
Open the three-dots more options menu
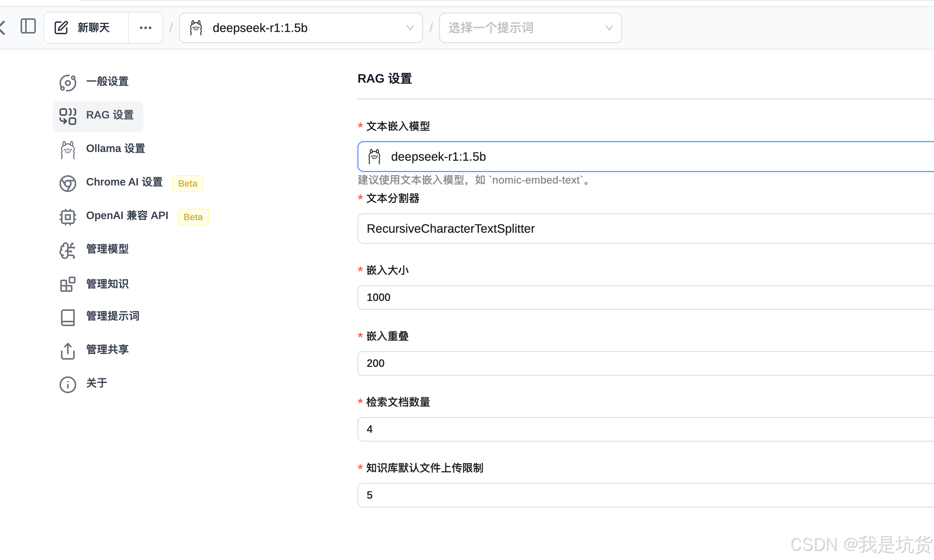tap(146, 28)
